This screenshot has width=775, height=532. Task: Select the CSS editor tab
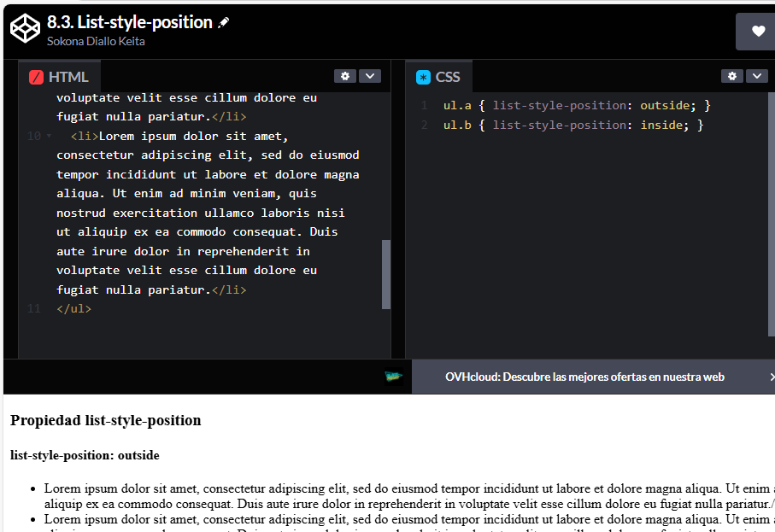pyautogui.click(x=439, y=77)
